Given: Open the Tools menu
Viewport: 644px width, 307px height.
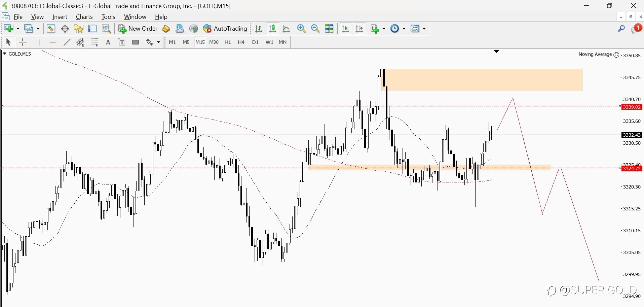Looking at the screenshot, I should [x=108, y=16].
